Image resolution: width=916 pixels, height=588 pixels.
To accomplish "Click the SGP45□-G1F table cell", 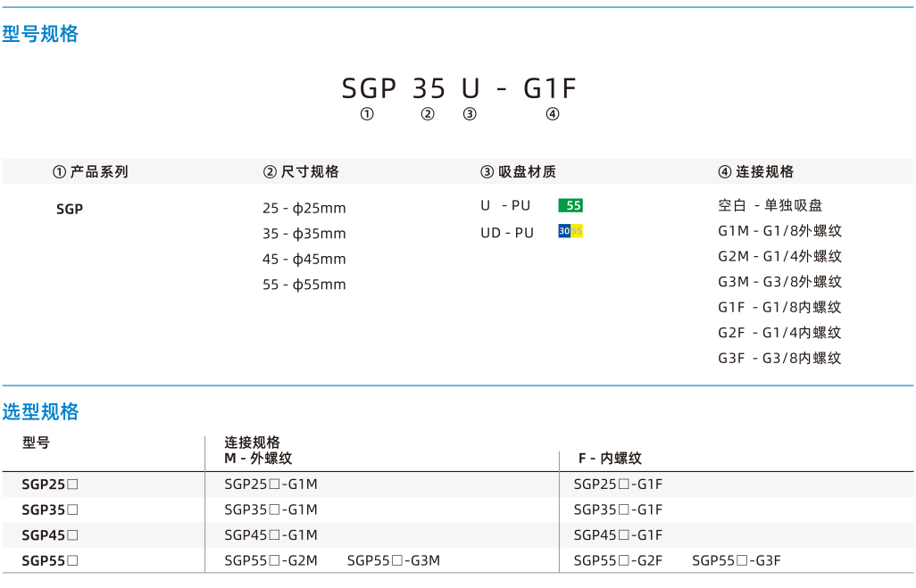I will (618, 535).
